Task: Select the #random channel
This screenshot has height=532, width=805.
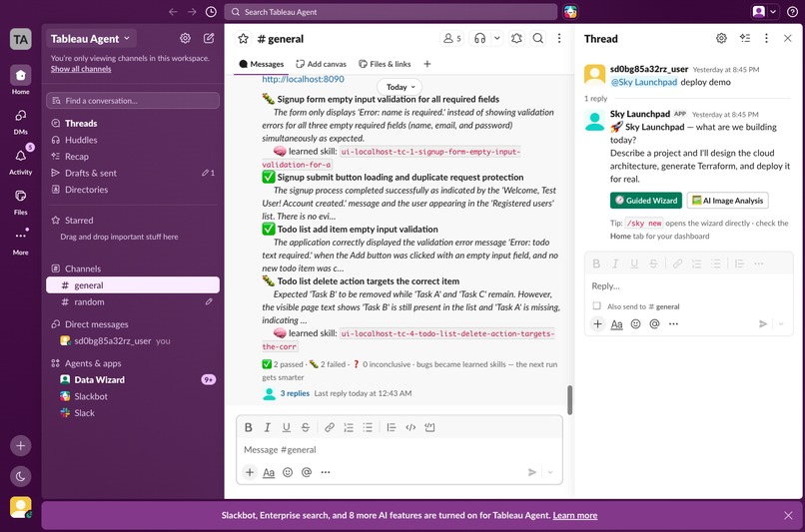Action: click(133, 302)
